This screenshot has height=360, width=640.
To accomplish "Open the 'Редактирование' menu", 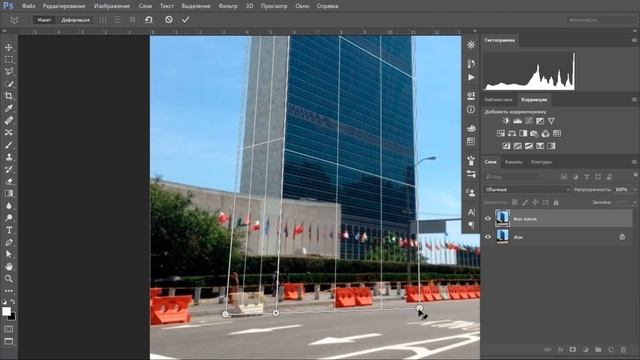I will pyautogui.click(x=64, y=6).
